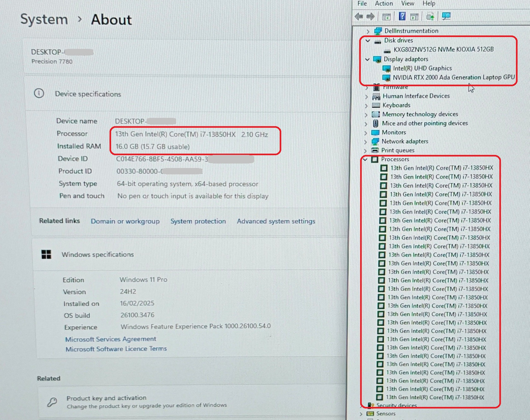Image resolution: width=530 pixels, height=420 pixels.
Task: Toggle the action pane toolbar icon
Action: (x=414, y=17)
